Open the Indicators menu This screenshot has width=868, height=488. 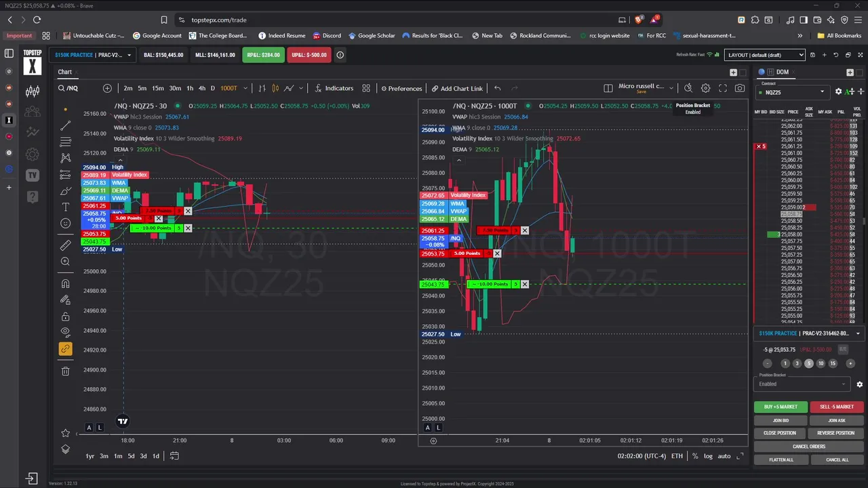(x=334, y=88)
